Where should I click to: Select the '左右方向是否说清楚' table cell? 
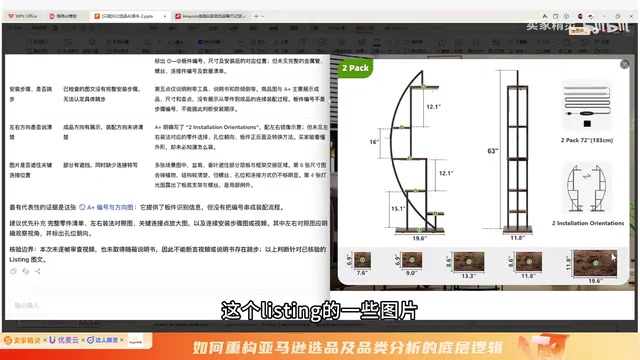tap(31, 132)
